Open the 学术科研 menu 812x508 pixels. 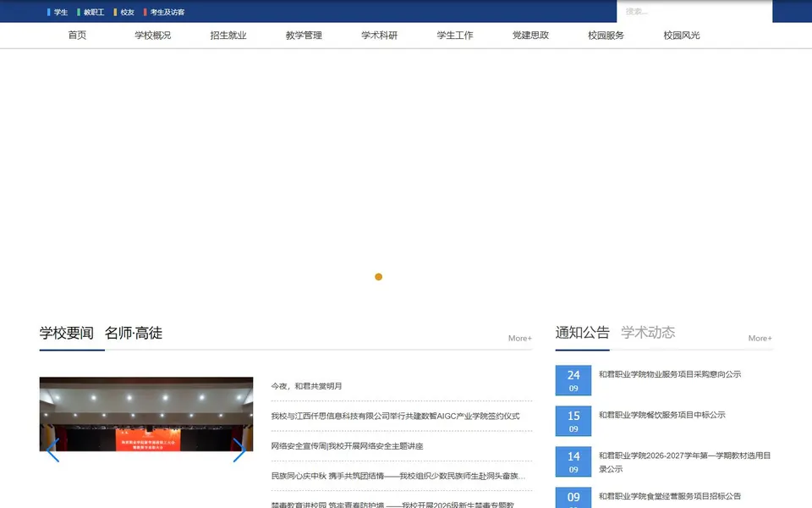point(380,36)
